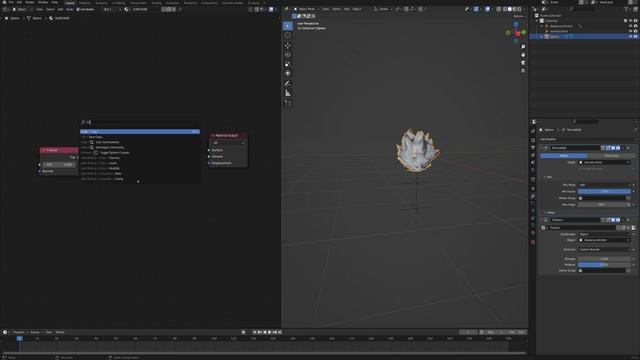Toggle Displace modifier show in render

pos(618,220)
